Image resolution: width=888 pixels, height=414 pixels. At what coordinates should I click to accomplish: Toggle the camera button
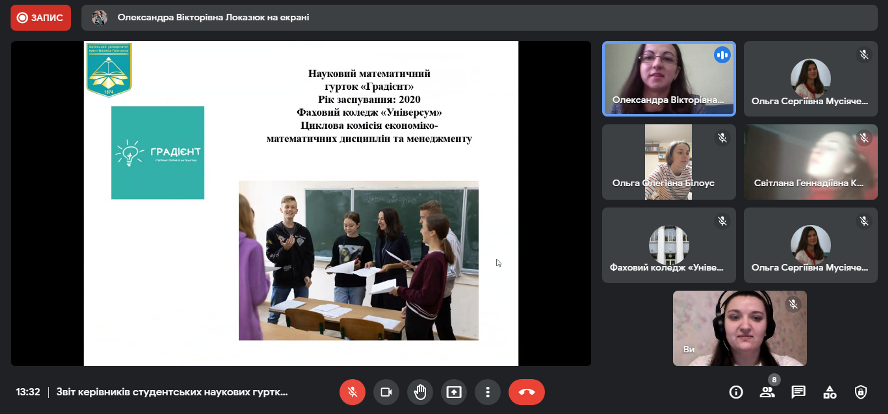386,392
